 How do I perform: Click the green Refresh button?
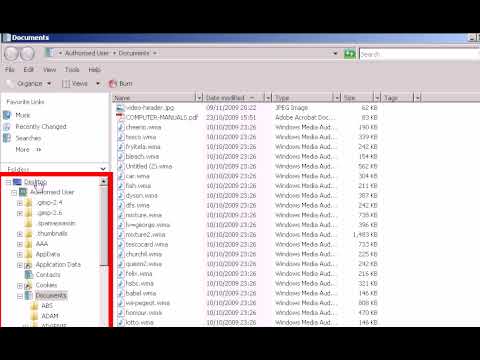click(350, 53)
